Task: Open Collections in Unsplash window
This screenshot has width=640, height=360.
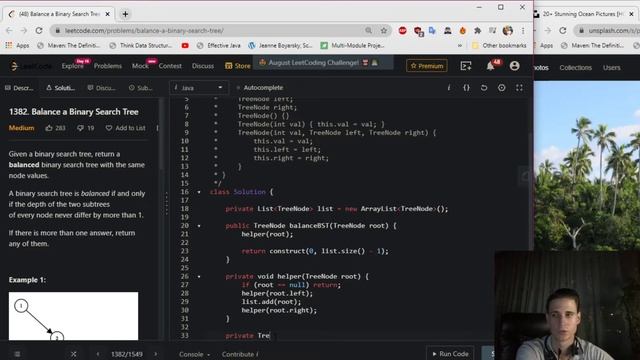Action: [576, 68]
